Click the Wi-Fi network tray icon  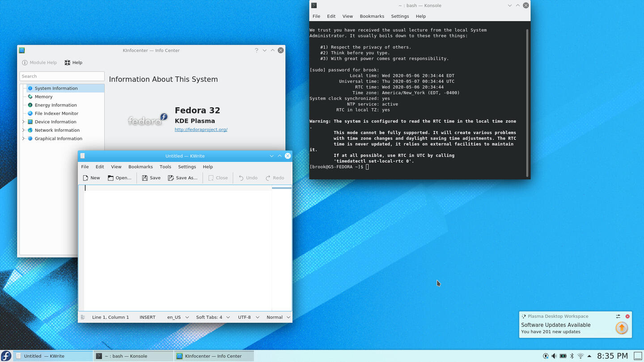coord(580,356)
